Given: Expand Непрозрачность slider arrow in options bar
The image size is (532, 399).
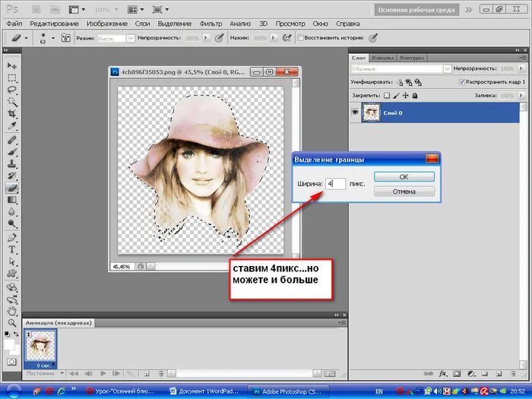Looking at the screenshot, I should click(x=206, y=38).
